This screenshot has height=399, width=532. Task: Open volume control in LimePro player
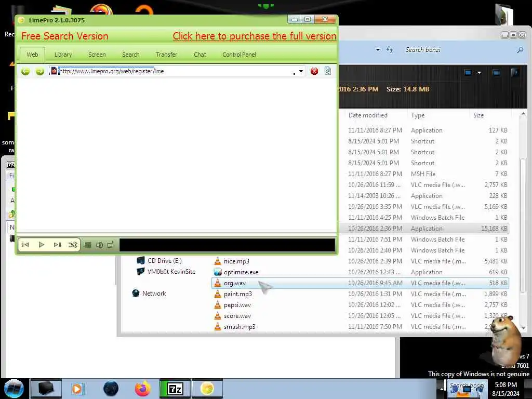click(x=99, y=245)
